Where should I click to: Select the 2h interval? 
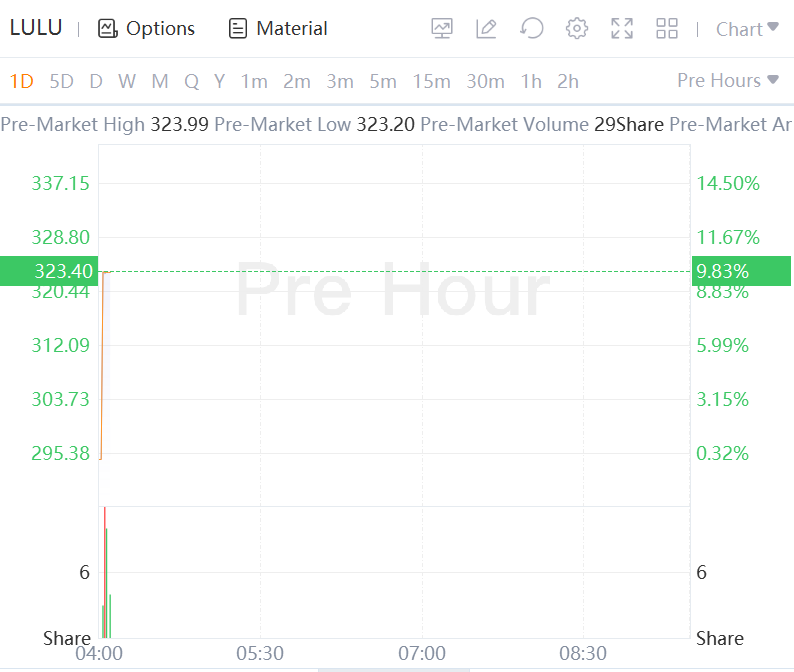pyautogui.click(x=567, y=81)
